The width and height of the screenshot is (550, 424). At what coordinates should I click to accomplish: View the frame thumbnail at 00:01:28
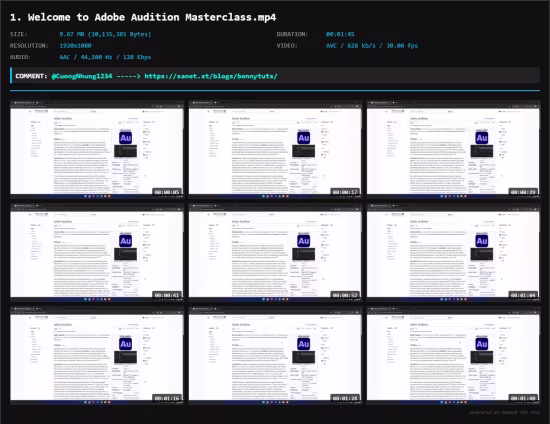coord(275,356)
